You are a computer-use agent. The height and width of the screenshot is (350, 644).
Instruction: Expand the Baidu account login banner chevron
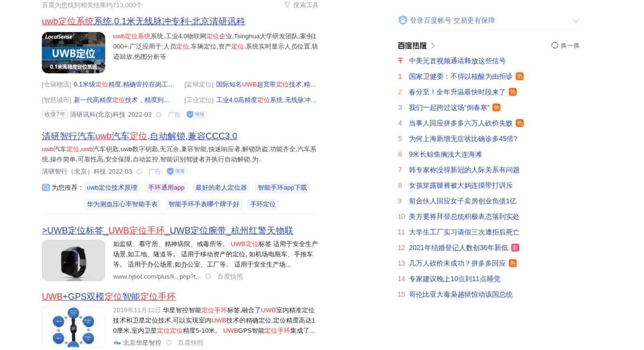pyautogui.click(x=576, y=21)
